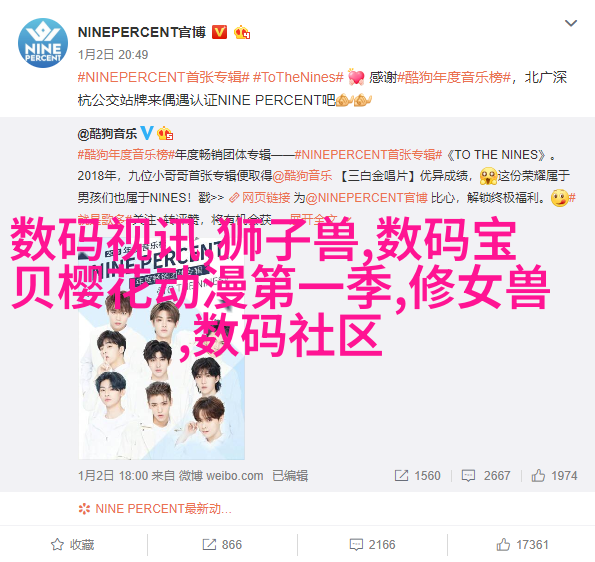Like the original post with 1974 likes
The height and width of the screenshot is (562, 595).
[554, 475]
